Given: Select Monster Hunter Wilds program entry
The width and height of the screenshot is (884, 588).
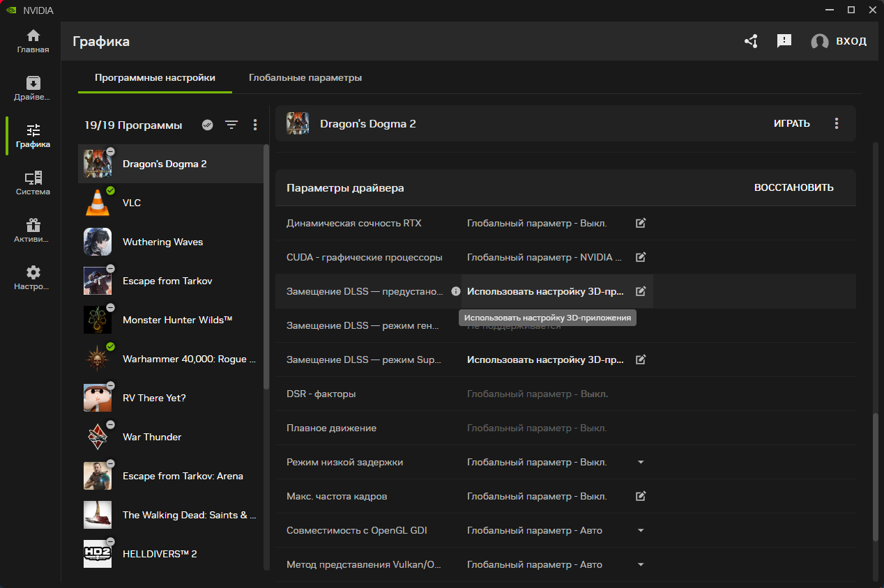Looking at the screenshot, I should click(x=171, y=320).
